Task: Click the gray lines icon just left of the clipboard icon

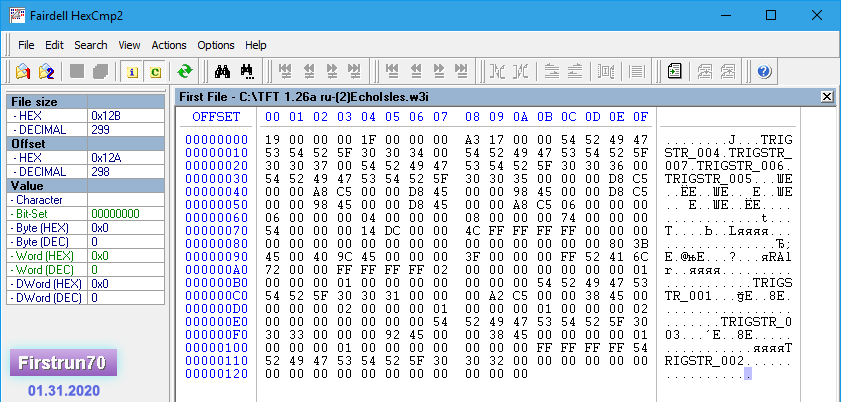Action: tap(637, 71)
